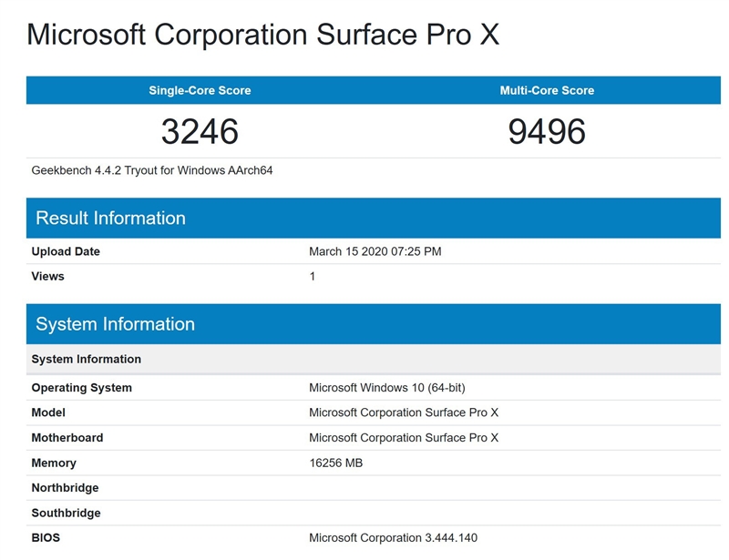Click the Microsoft Windows 10 (64-bit) value

coord(387,388)
